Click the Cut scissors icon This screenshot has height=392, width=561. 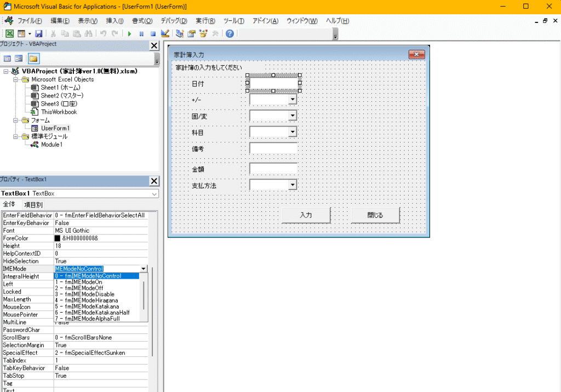coord(53,33)
